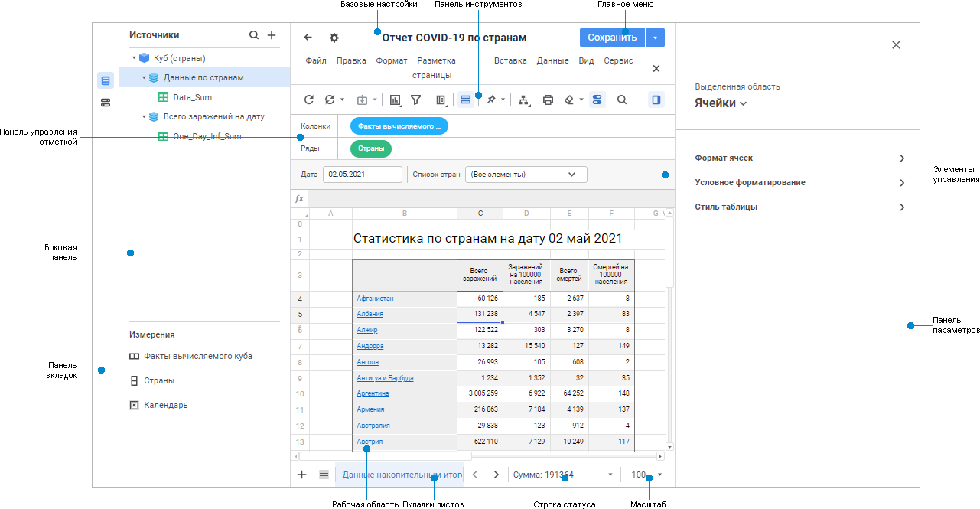The width and height of the screenshot is (980, 509).
Task: Open the zoom scale 100 dropdown
Action: [647, 475]
